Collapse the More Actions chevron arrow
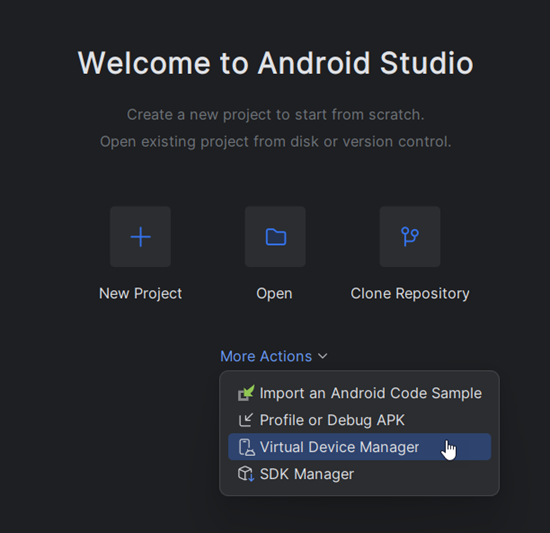Viewport: 550px width, 533px height. pos(323,356)
